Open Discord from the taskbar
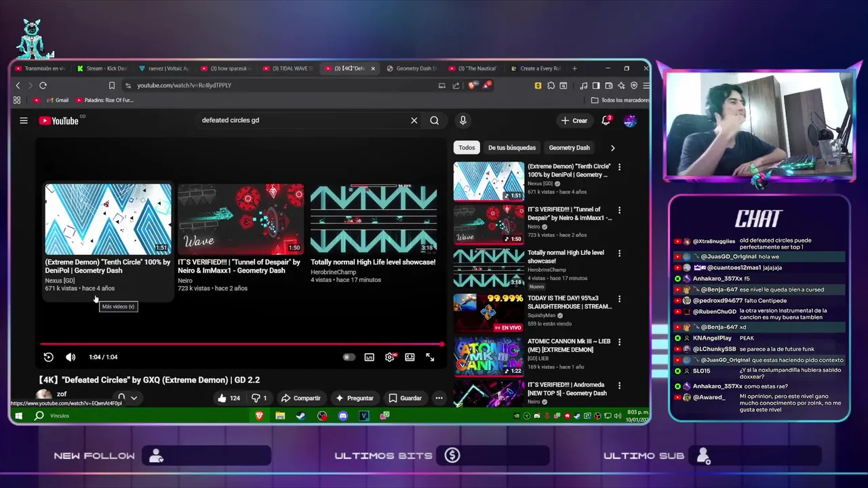This screenshot has height=488, width=868. (x=343, y=415)
